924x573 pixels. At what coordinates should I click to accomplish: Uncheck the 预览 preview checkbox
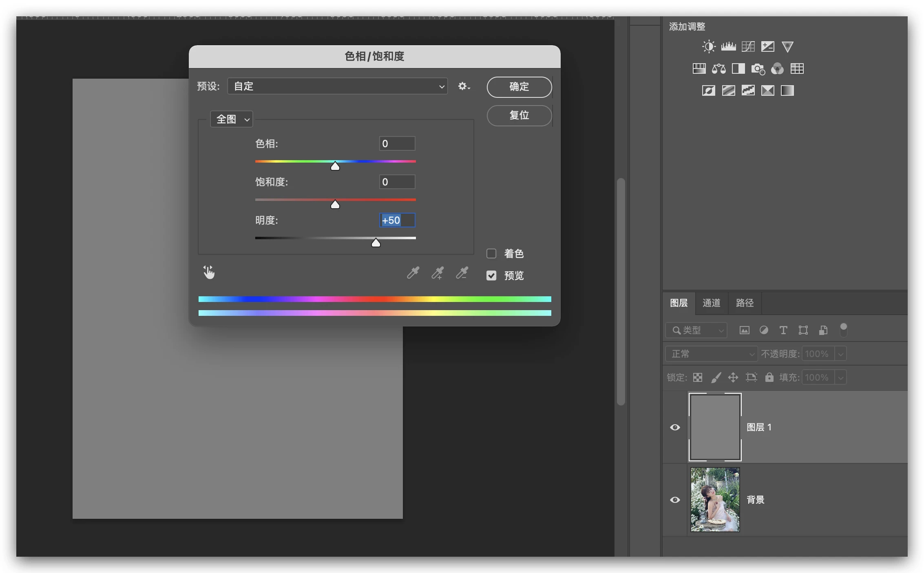tap(491, 275)
